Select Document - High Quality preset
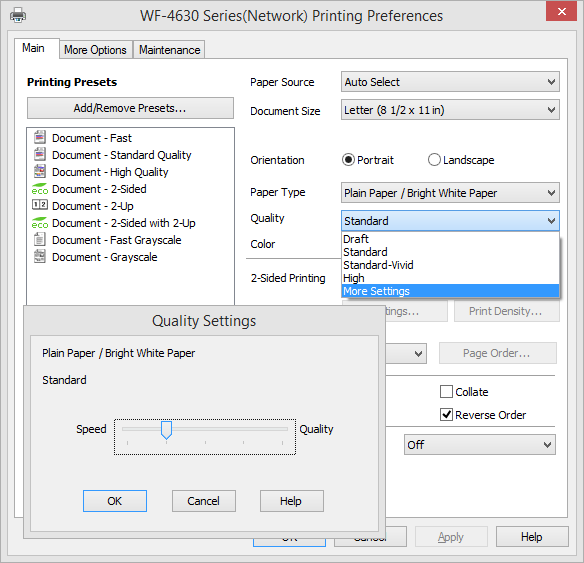This screenshot has height=563, width=584. click(110, 172)
